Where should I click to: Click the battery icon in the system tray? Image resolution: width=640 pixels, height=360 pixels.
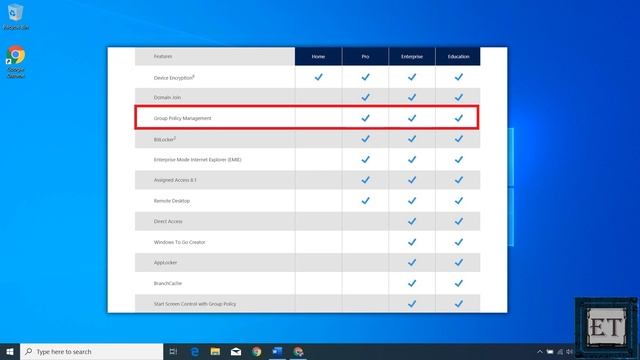550,351
